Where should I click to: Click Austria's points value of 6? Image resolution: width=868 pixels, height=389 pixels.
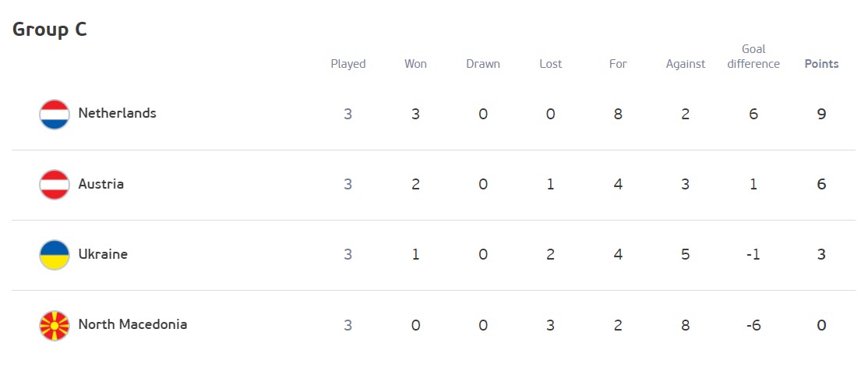(x=821, y=185)
